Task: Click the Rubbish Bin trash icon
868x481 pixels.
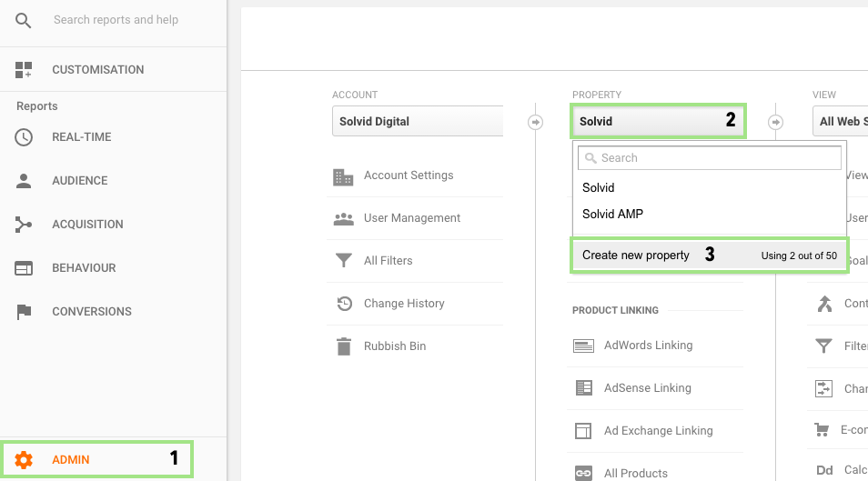Action: [344, 346]
